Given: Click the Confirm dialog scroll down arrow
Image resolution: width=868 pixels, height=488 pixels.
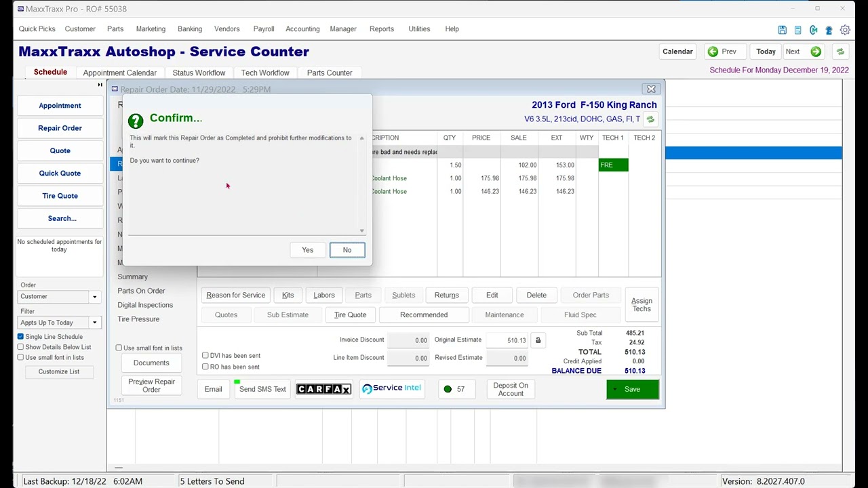Looking at the screenshot, I should pos(361,231).
